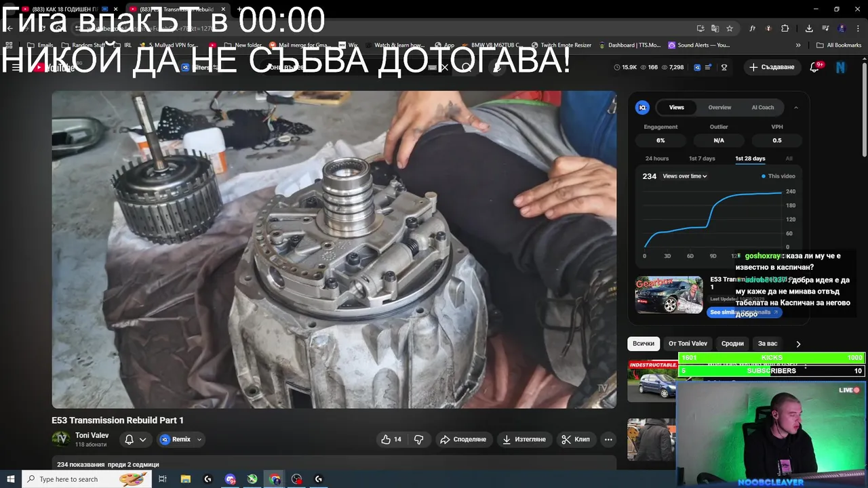868x488 pixels.
Task: Click the vidIQ logo in panel
Action: [x=642, y=107]
